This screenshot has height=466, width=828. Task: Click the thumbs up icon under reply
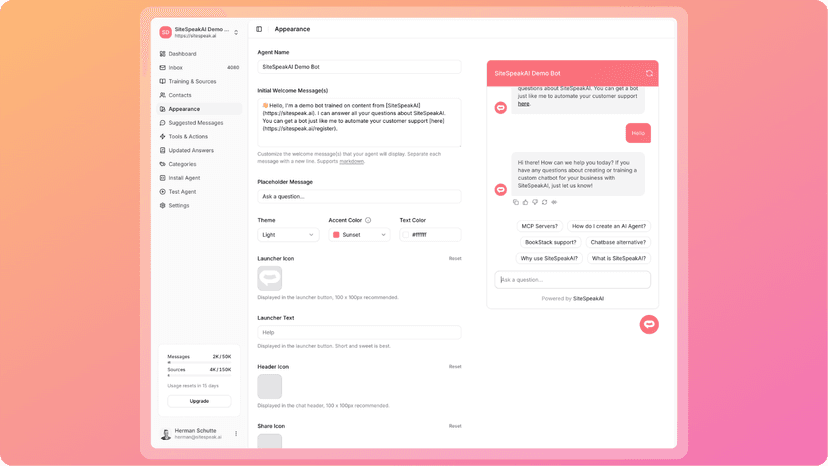click(525, 202)
